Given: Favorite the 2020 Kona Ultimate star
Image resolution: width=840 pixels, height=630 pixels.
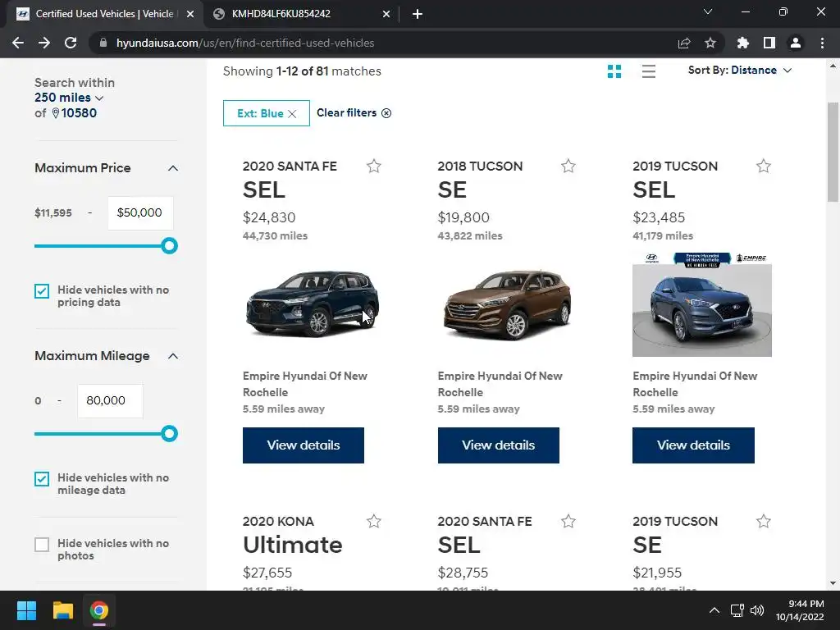Looking at the screenshot, I should tap(374, 522).
